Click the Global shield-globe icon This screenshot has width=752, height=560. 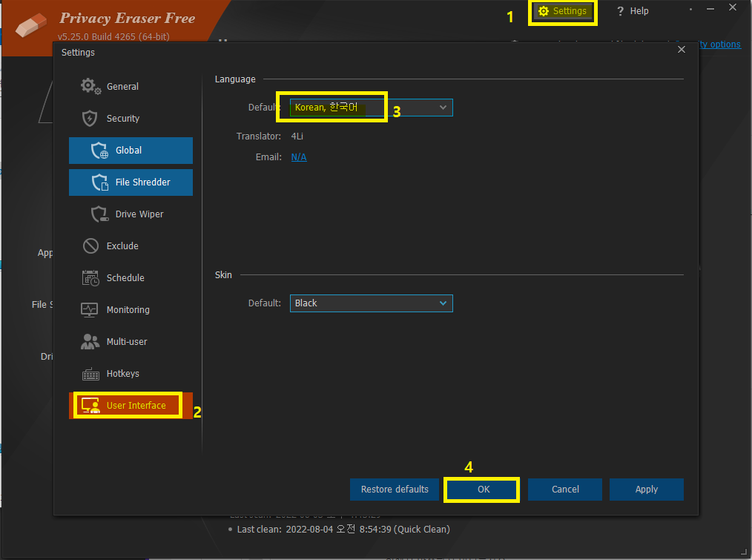[x=100, y=150]
